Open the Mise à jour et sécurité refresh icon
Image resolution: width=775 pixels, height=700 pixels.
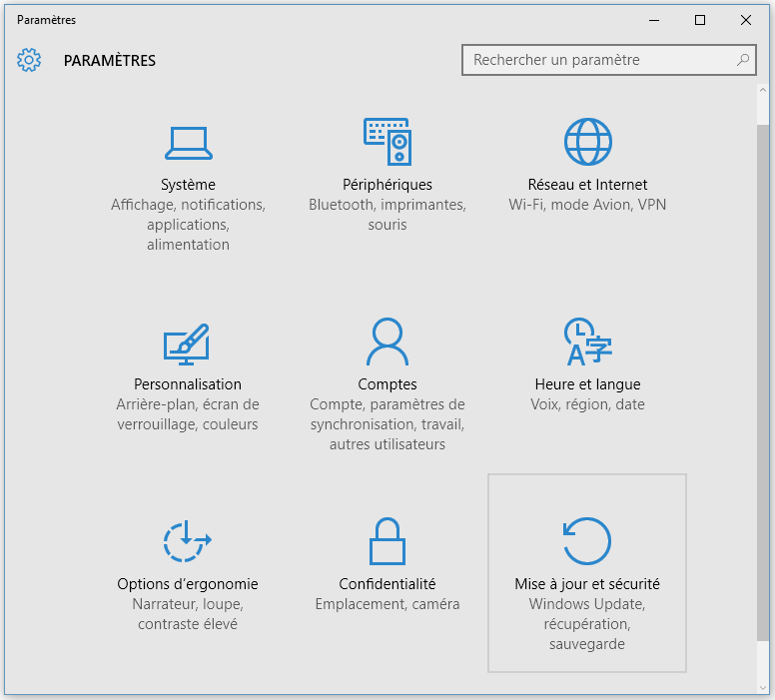click(x=587, y=541)
